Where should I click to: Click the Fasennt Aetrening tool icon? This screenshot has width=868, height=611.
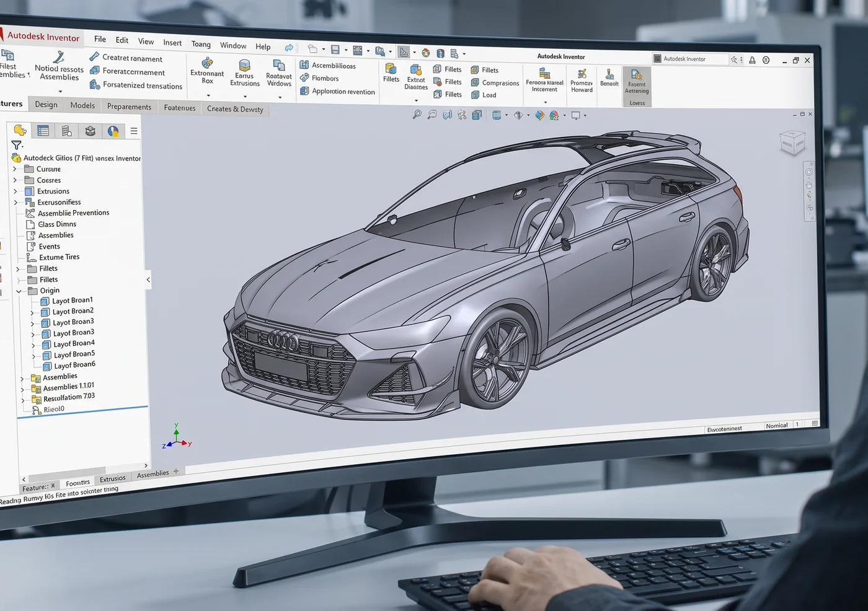click(x=637, y=74)
